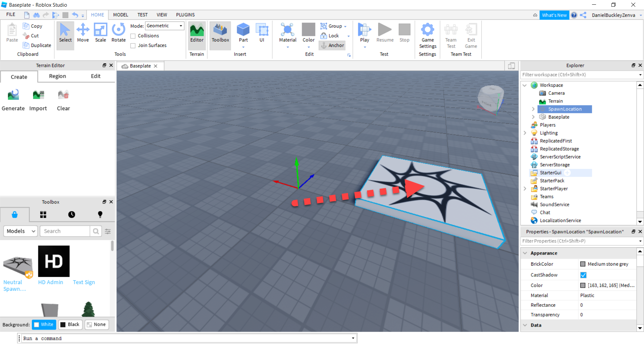Click the Toolbox search magnifier
This screenshot has width=644, height=345.
coord(96,231)
